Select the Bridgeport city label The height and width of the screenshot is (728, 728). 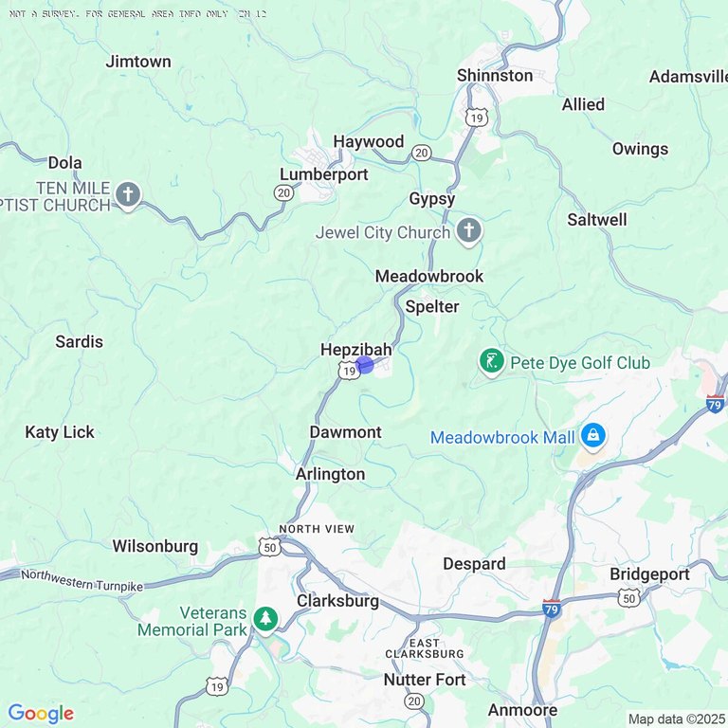coord(649,574)
